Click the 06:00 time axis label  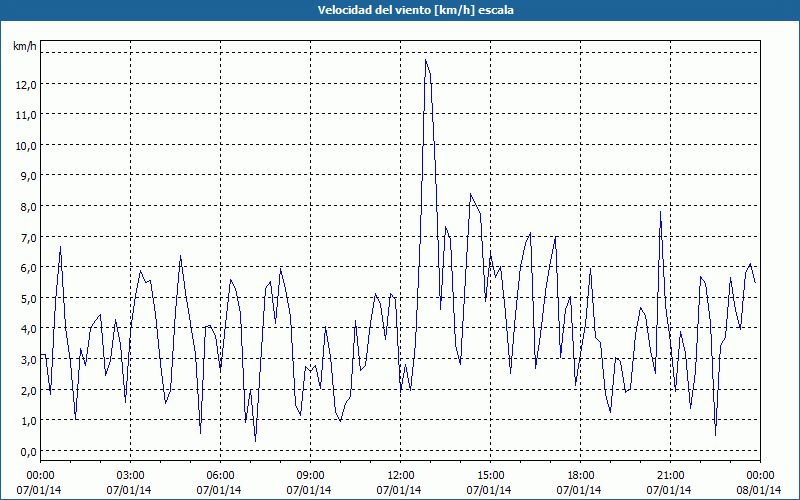221,476
